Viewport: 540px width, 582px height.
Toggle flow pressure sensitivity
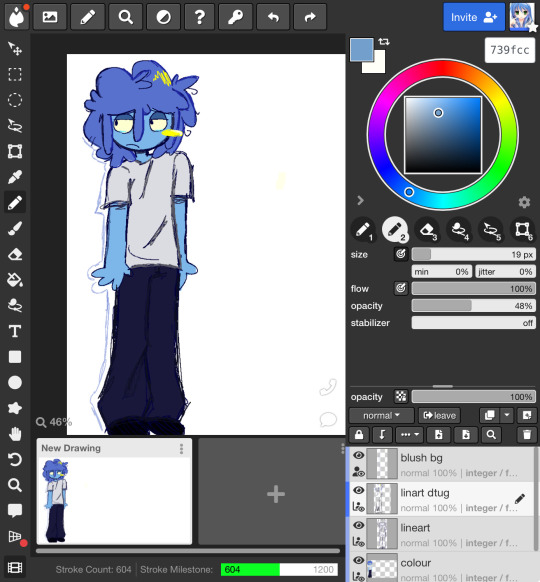tap(401, 288)
